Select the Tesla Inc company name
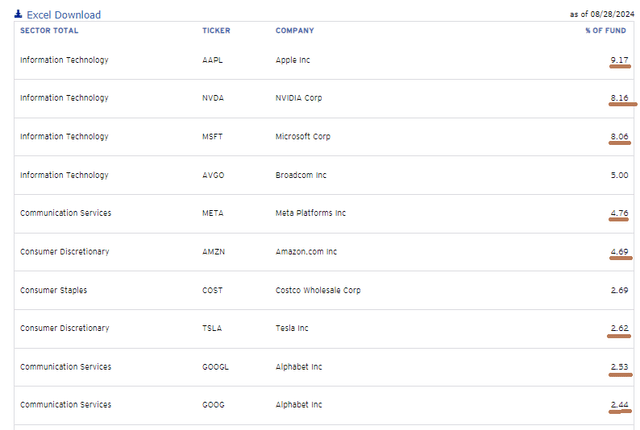 [x=293, y=328]
